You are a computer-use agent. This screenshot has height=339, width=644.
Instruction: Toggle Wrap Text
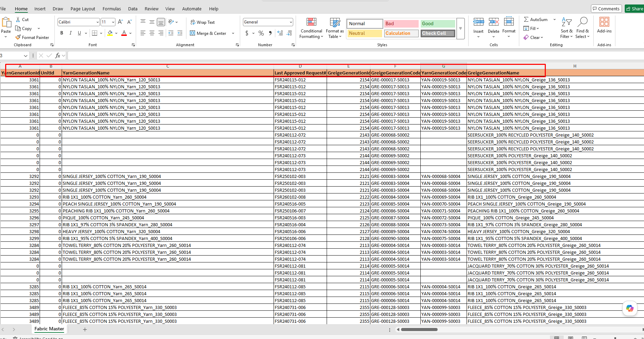[203, 22]
